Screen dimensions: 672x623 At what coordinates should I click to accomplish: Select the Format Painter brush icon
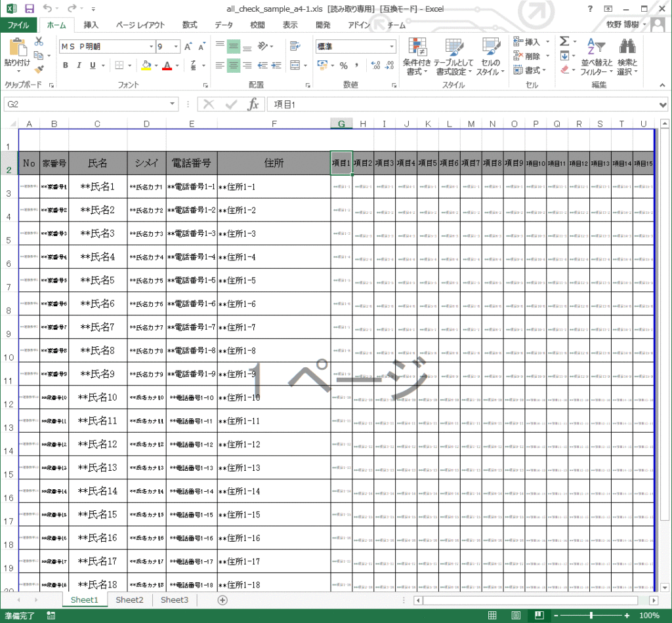click(x=39, y=69)
